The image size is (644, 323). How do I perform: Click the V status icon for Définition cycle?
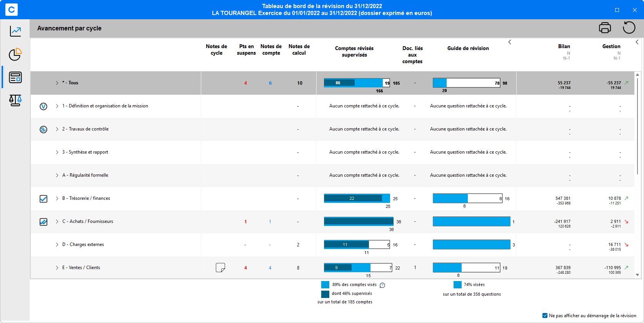pyautogui.click(x=43, y=106)
